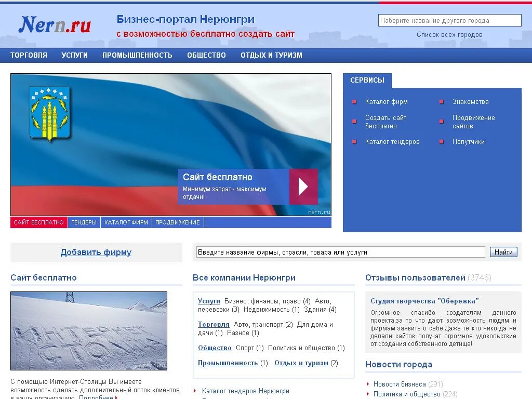Click the Добавить фирму link
The width and height of the screenshot is (532, 399).
tap(96, 252)
